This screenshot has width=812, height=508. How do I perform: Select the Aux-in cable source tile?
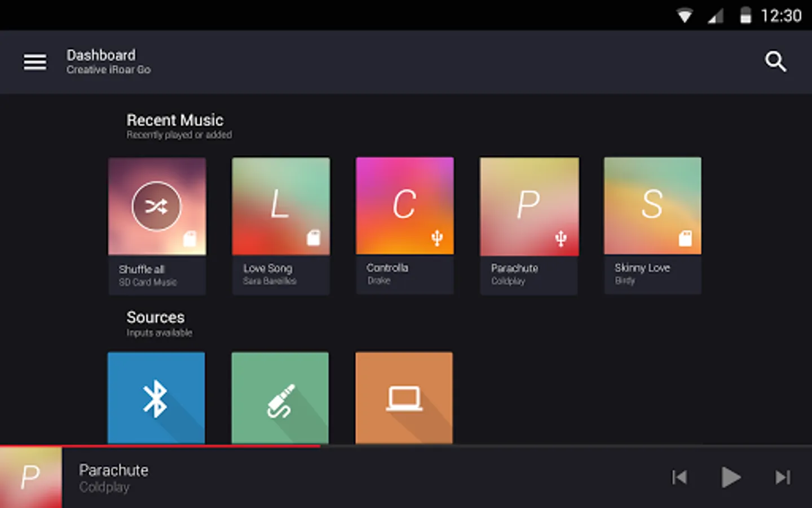(280, 398)
